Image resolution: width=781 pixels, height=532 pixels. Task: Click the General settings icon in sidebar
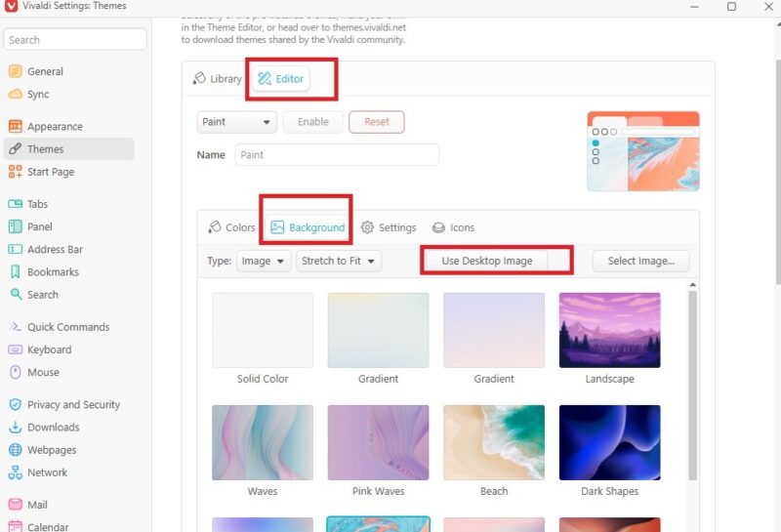pos(15,71)
